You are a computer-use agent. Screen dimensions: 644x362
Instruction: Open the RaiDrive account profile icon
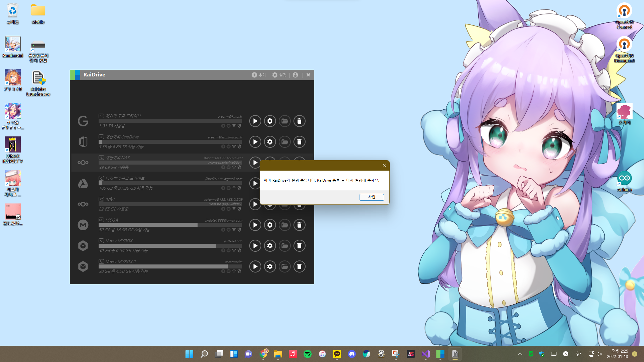[295, 75]
